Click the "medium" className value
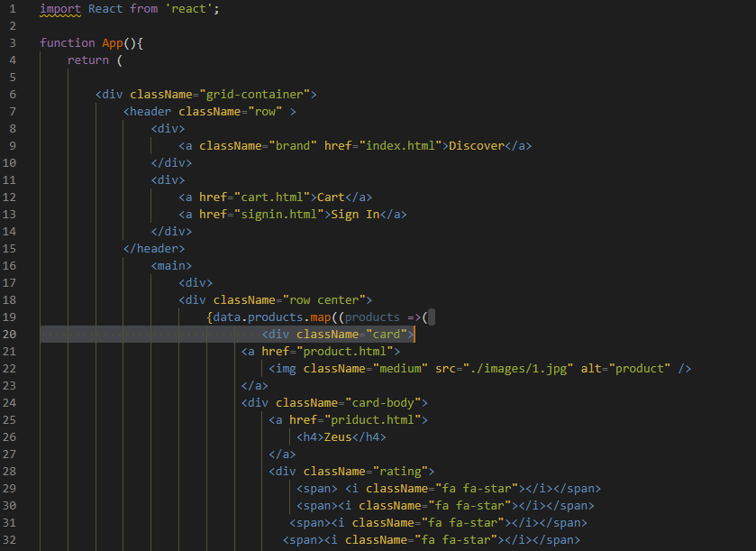 400,369
